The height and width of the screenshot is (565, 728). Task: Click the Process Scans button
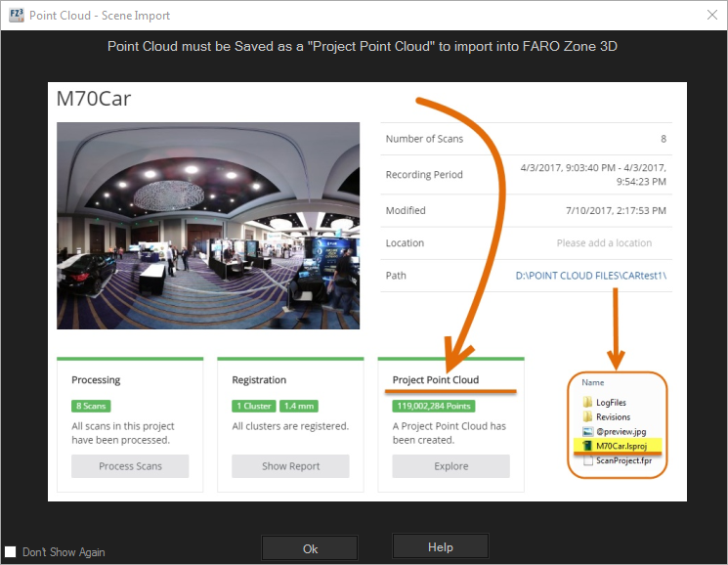[130, 466]
